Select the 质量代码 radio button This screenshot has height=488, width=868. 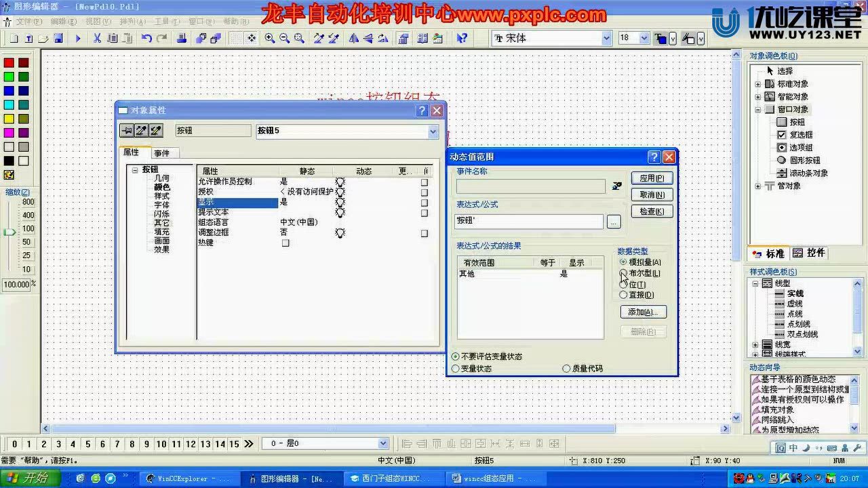point(567,368)
